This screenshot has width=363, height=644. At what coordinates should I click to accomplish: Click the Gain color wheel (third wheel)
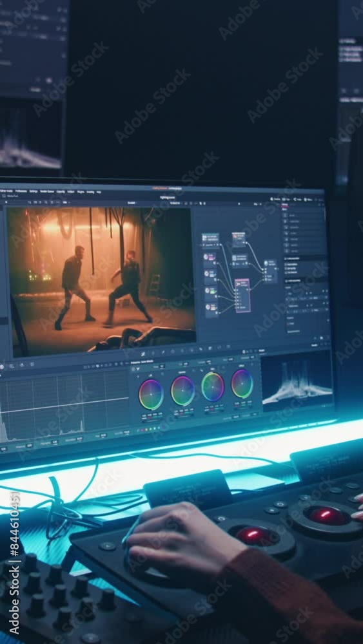(x=213, y=386)
